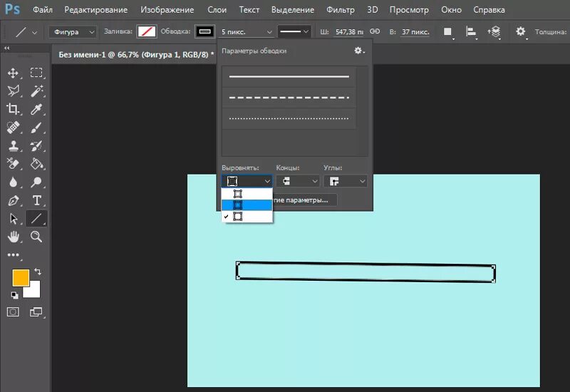Toggle Quick Mask mode

(13, 311)
